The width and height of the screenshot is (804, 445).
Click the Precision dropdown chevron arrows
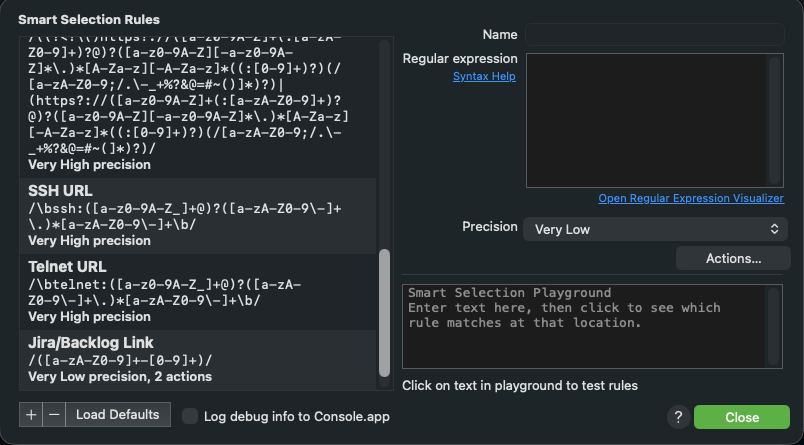(774, 229)
